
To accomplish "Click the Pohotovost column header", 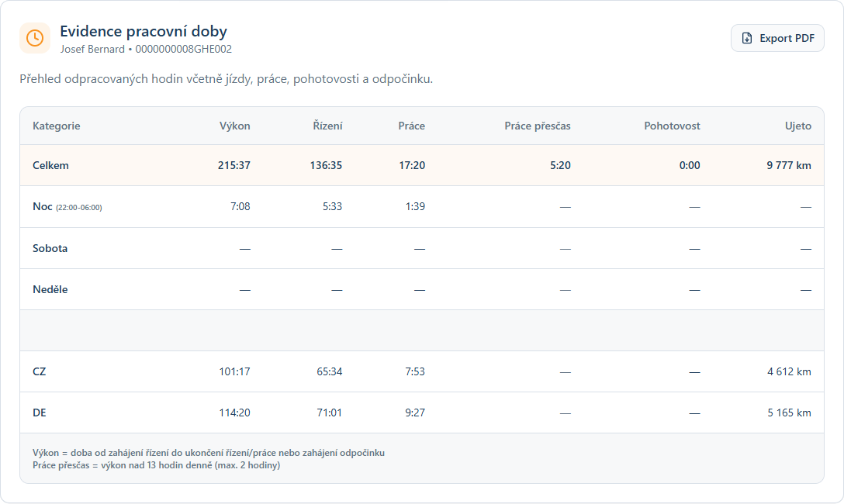I will point(672,126).
